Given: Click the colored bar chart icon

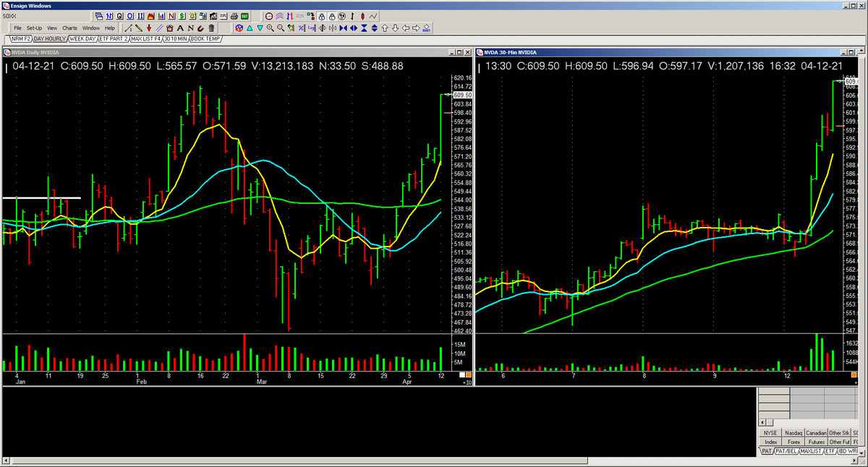Looking at the screenshot, I should pos(161,16).
